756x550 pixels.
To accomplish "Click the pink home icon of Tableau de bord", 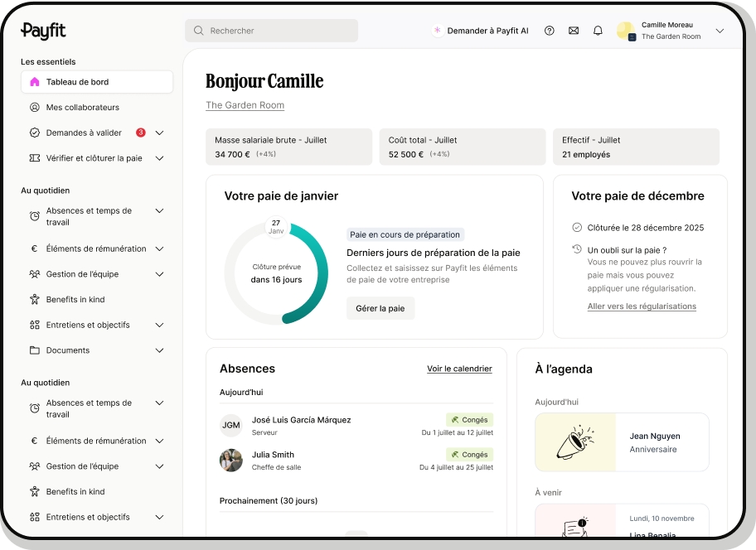I will pyautogui.click(x=35, y=82).
